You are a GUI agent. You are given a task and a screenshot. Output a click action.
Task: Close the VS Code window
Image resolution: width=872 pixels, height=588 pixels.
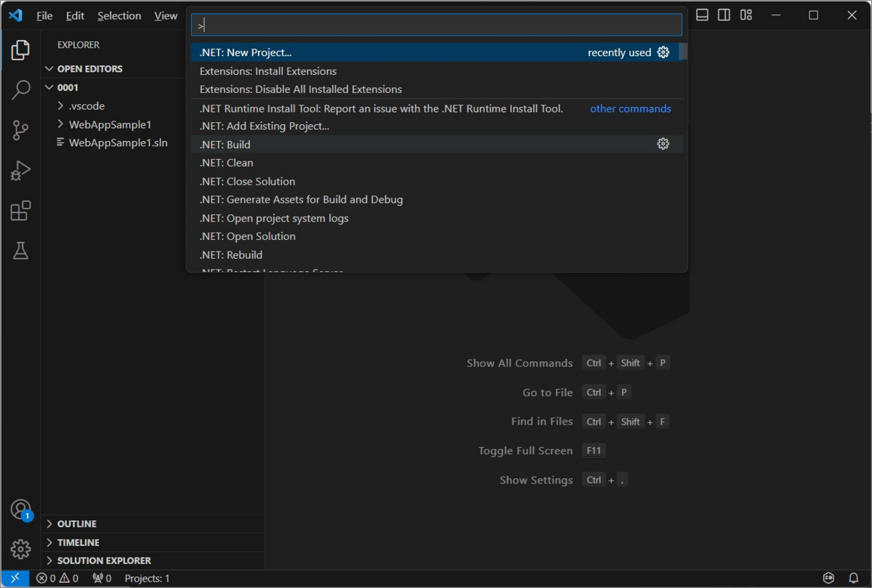852,15
